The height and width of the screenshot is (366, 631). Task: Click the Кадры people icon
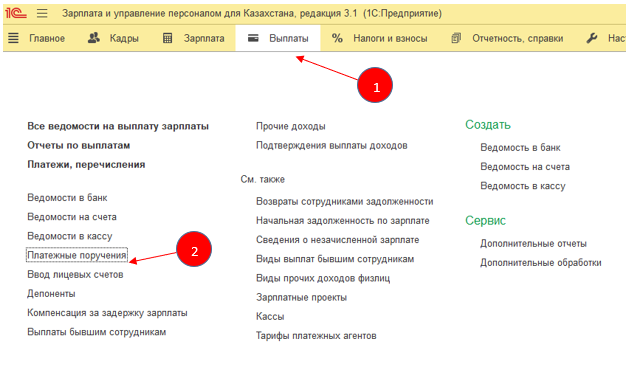pyautogui.click(x=94, y=38)
